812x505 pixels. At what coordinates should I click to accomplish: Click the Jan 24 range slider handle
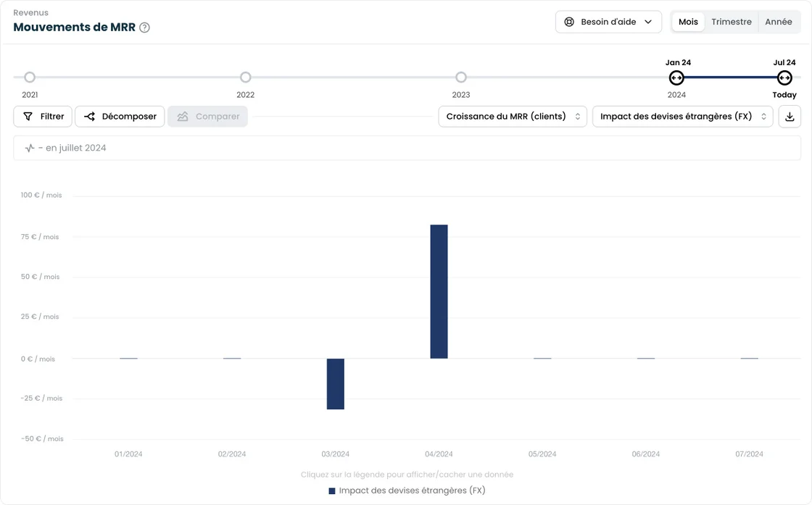tap(676, 78)
